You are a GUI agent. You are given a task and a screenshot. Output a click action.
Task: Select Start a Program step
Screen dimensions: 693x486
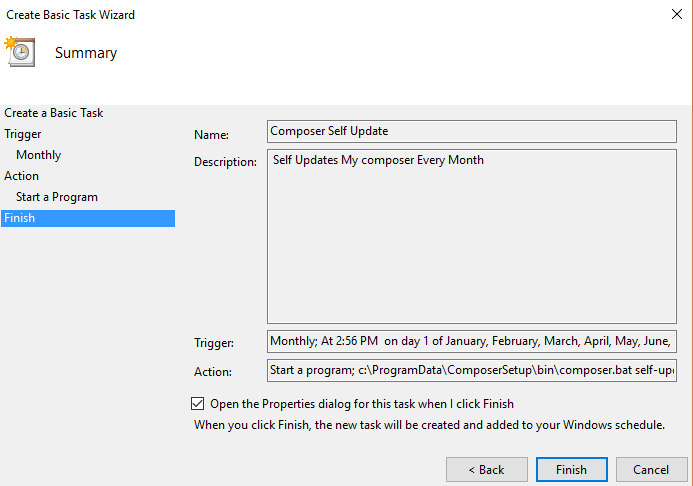(x=57, y=197)
